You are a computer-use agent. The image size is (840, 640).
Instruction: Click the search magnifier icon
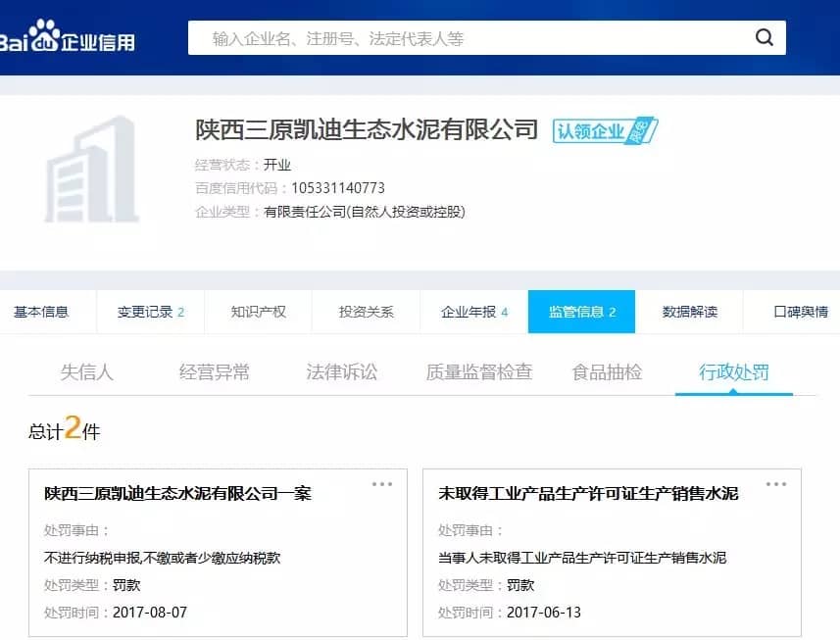tap(765, 38)
